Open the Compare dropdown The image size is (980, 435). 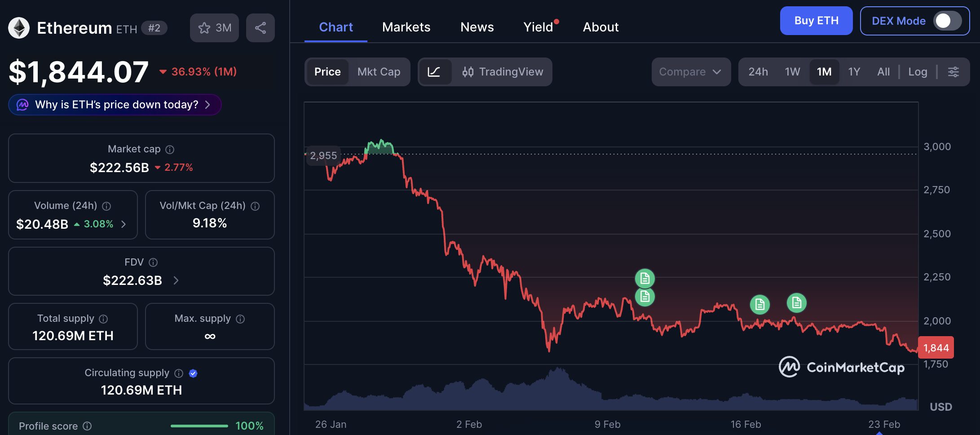[x=690, y=72]
